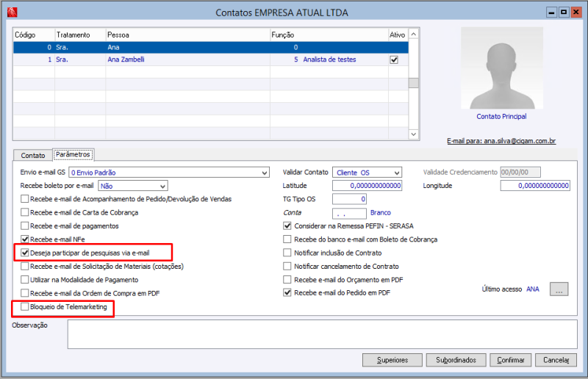Click the Latitude input field
The width and height of the screenshot is (588, 379).
pos(367,186)
